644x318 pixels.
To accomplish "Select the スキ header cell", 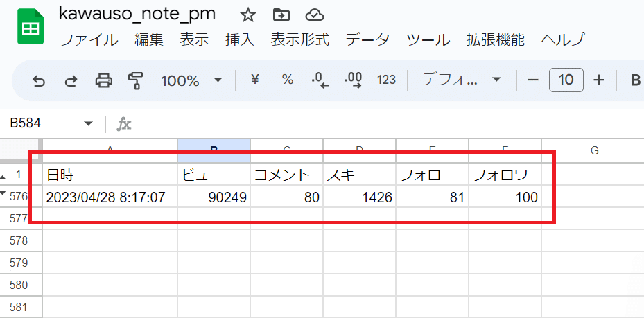I will coord(359,175).
